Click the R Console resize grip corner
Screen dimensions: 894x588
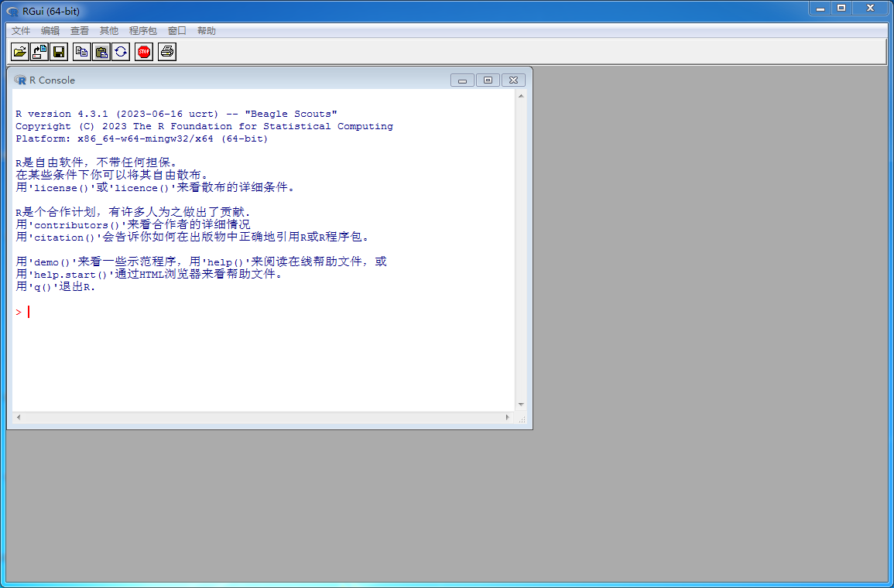point(521,419)
